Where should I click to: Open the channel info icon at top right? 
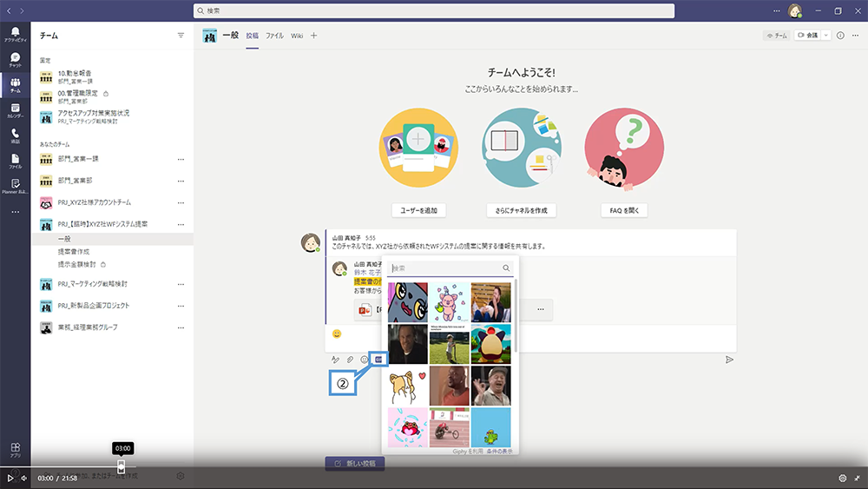coord(840,36)
